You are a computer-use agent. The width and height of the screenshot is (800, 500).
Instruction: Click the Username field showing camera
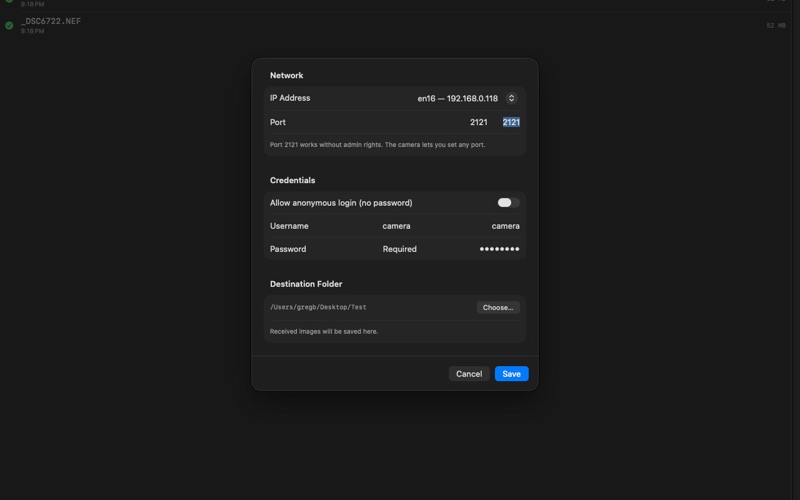tap(505, 226)
